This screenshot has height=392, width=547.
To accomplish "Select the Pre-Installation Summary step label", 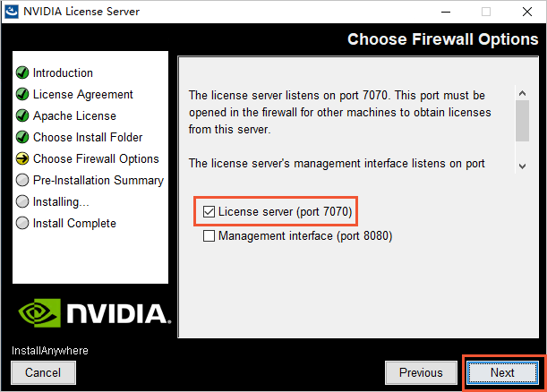I will (x=98, y=180).
